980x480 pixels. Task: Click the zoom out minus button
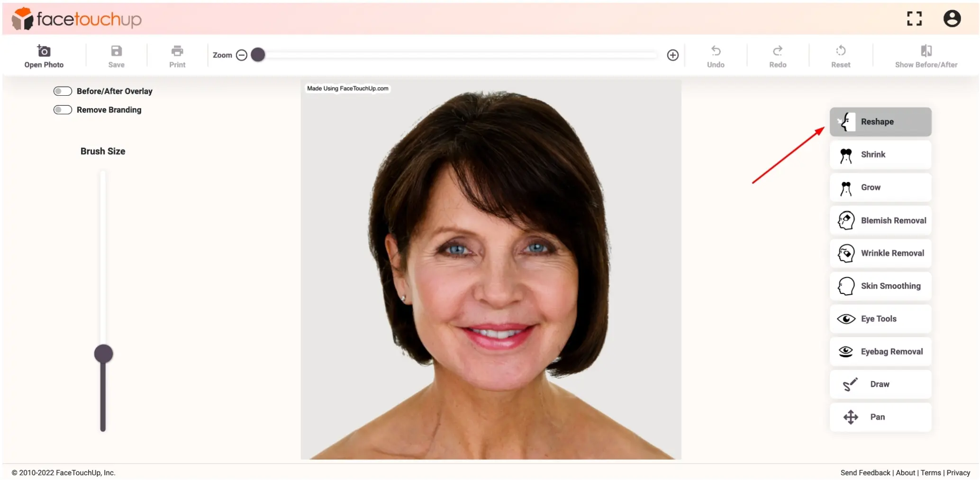coord(242,55)
